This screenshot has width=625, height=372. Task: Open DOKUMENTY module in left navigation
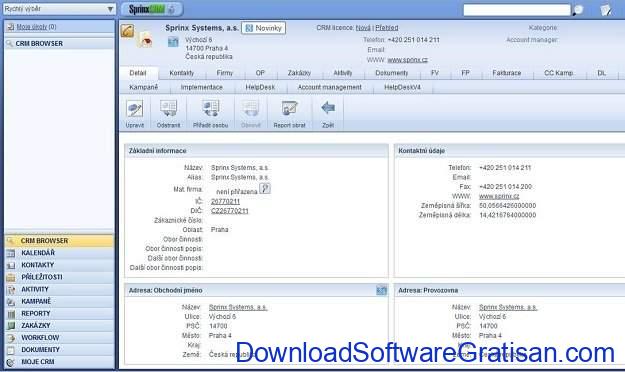tap(59, 350)
